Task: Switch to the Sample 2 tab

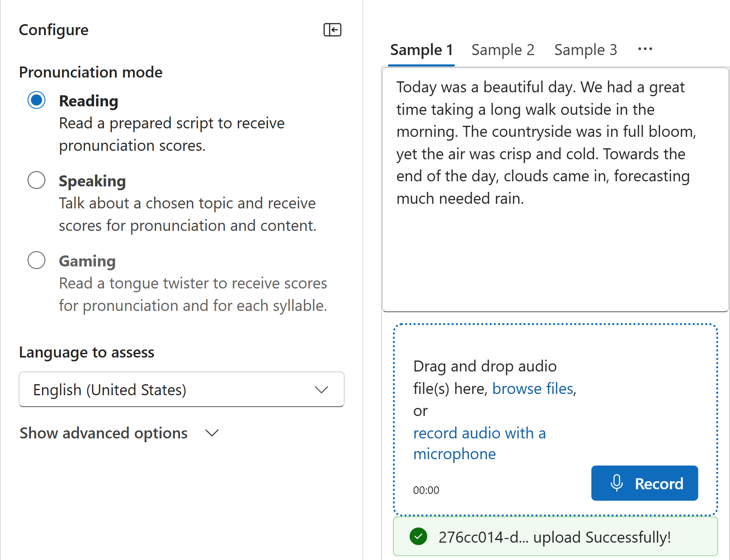Action: click(x=503, y=49)
